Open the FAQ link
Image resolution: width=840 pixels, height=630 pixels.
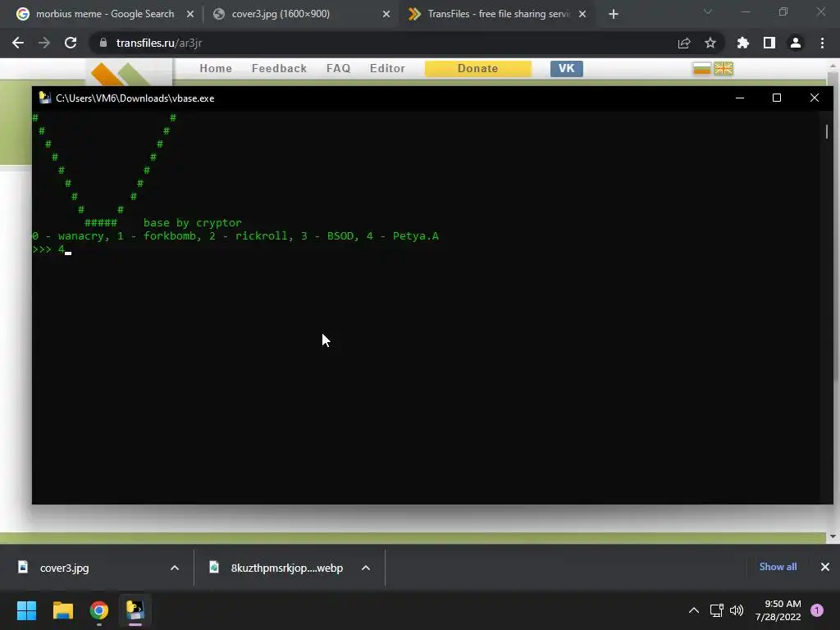pos(339,68)
